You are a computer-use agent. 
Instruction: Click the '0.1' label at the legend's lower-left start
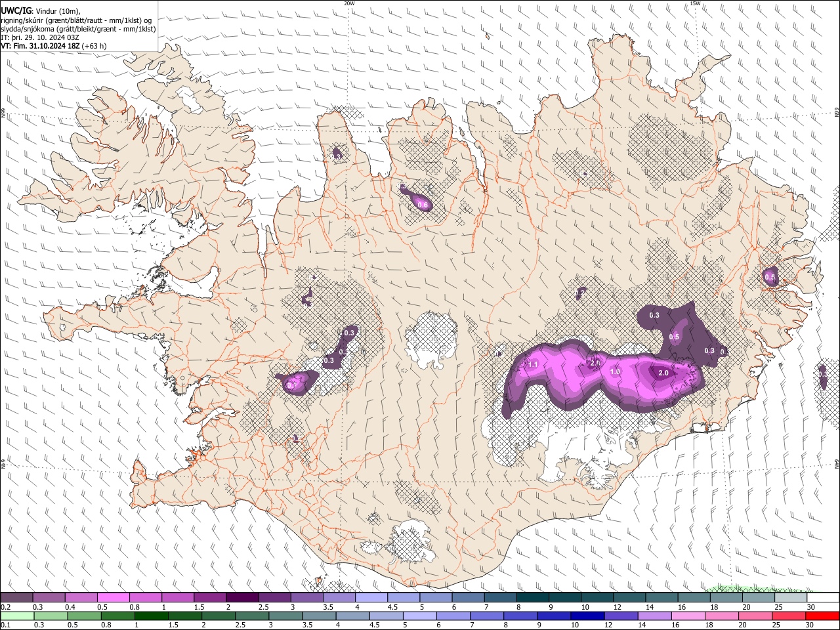[x=6, y=625]
